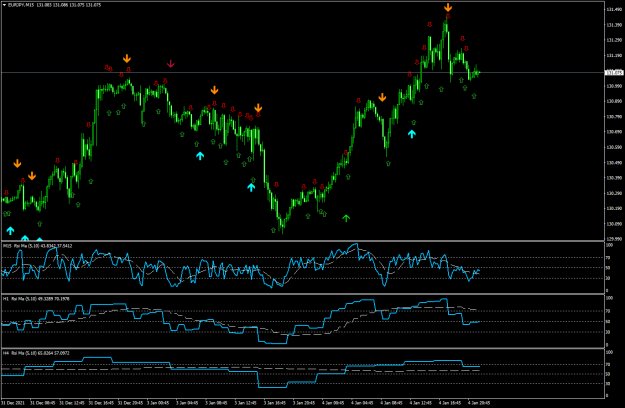This screenshot has height=408, width=625.
Task: Click the small green arrow below the lowest candle
Action: [273, 230]
